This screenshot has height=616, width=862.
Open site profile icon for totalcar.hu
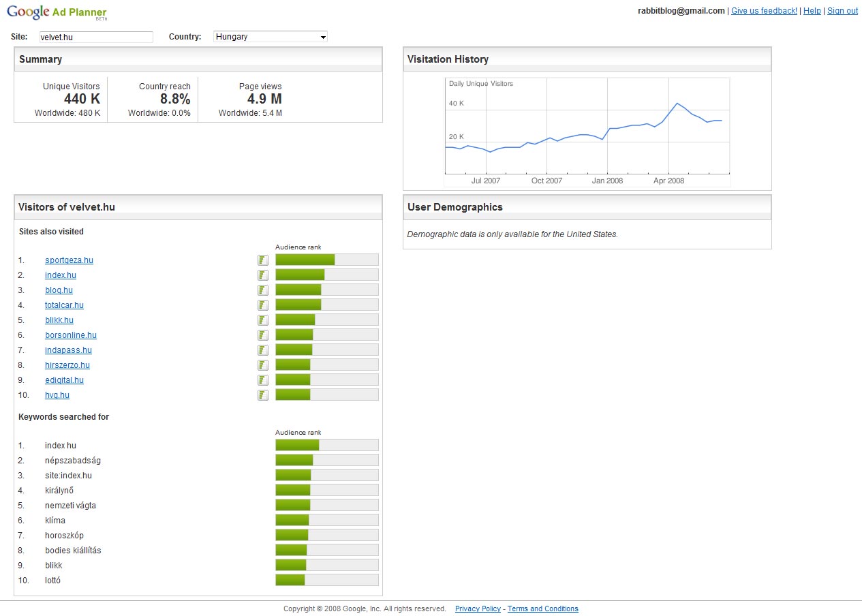click(263, 305)
